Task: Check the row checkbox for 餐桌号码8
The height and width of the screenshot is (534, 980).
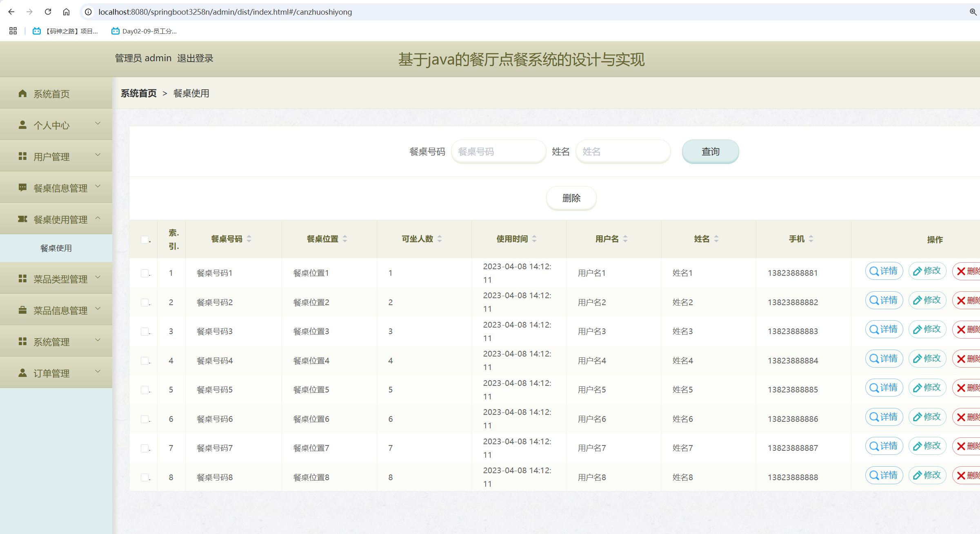Action: tap(145, 477)
